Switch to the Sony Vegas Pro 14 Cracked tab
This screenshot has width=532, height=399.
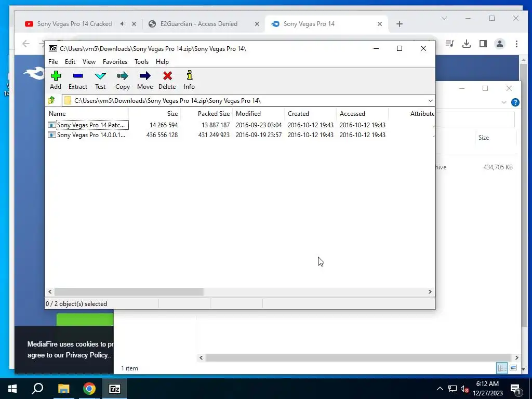click(75, 24)
